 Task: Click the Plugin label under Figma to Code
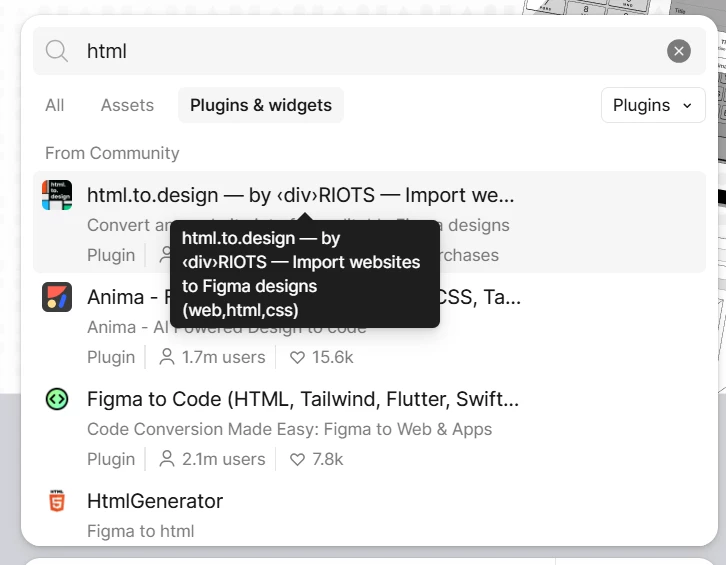point(111,459)
